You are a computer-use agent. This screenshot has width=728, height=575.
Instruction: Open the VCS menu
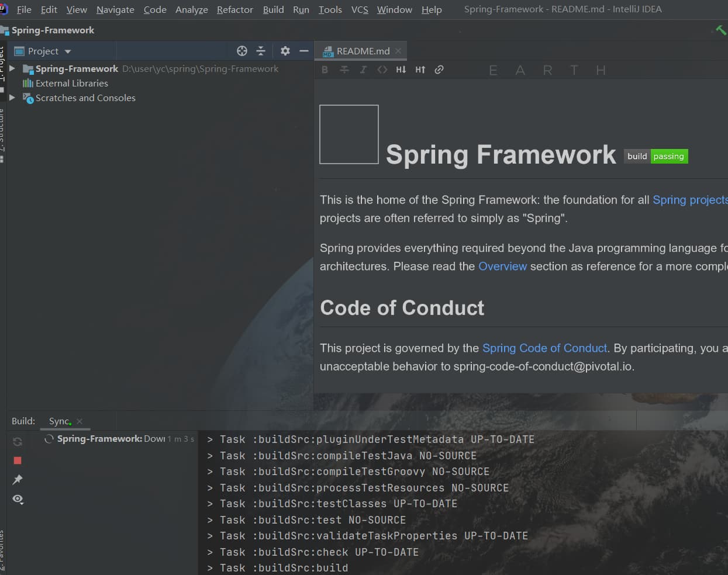[360, 9]
